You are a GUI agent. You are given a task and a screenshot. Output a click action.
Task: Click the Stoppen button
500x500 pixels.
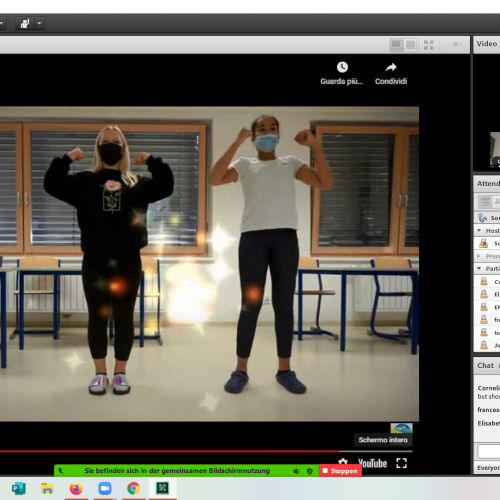tap(340, 471)
